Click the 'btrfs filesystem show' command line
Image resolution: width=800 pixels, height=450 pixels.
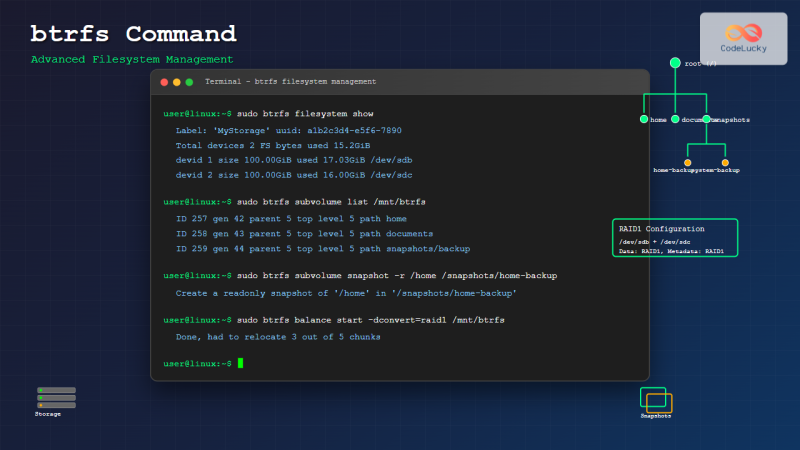coord(305,114)
